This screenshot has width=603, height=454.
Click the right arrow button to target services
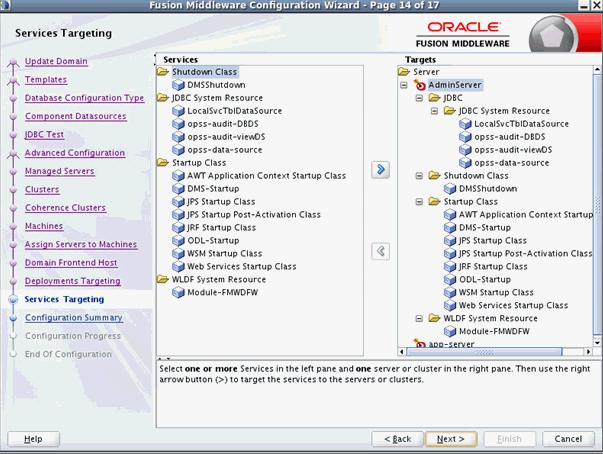[380, 170]
